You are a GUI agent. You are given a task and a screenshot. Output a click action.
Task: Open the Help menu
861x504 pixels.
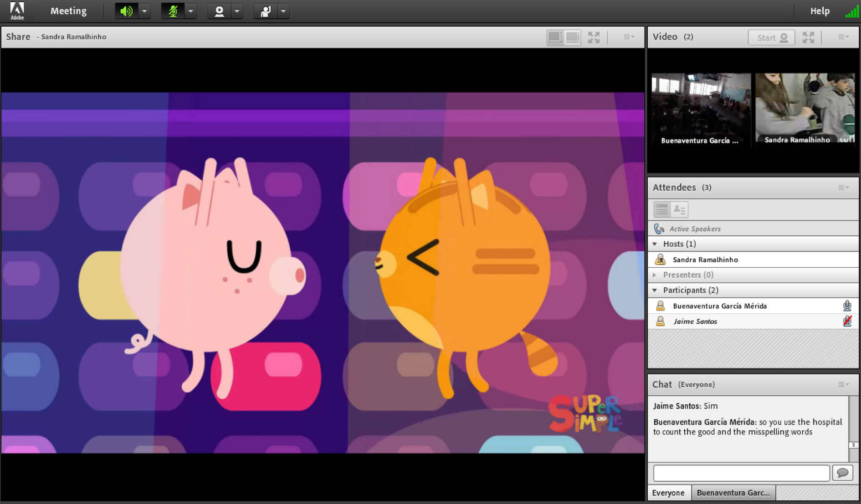[820, 11]
